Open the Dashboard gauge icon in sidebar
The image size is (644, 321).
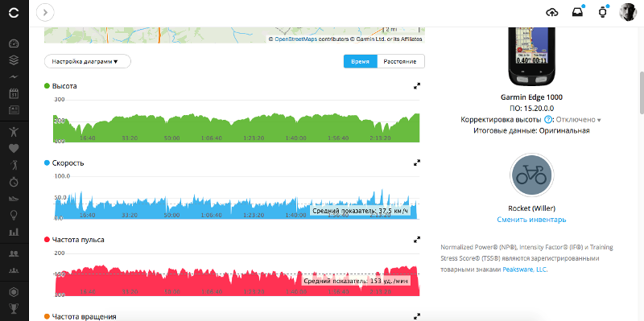click(x=14, y=44)
